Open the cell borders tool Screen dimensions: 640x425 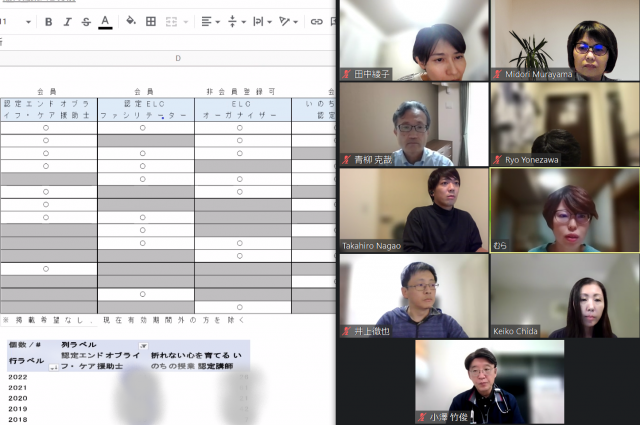[x=151, y=21]
